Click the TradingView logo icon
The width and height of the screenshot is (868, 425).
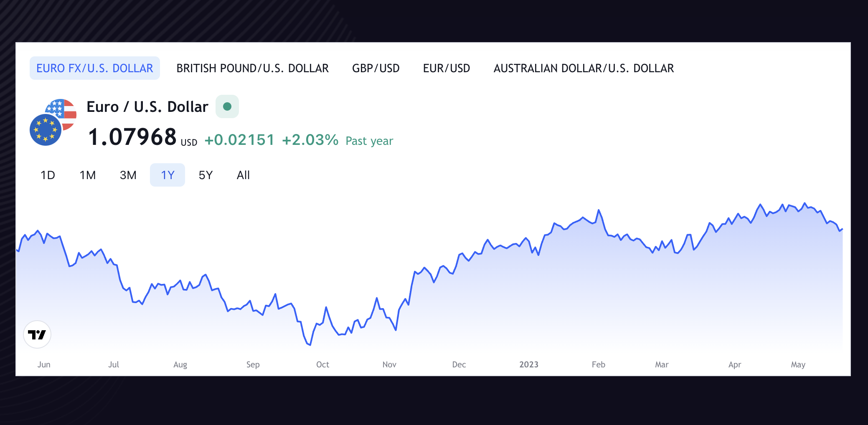pos(37,334)
